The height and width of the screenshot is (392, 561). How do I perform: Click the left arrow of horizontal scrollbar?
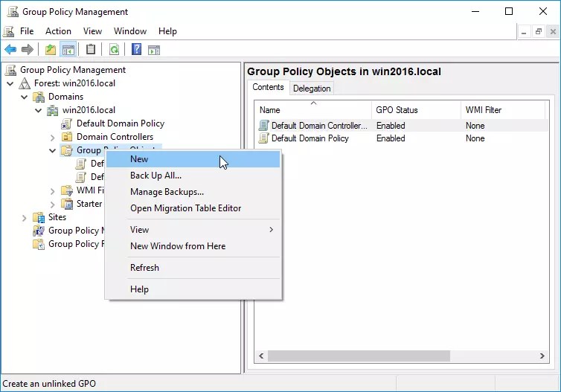261,356
